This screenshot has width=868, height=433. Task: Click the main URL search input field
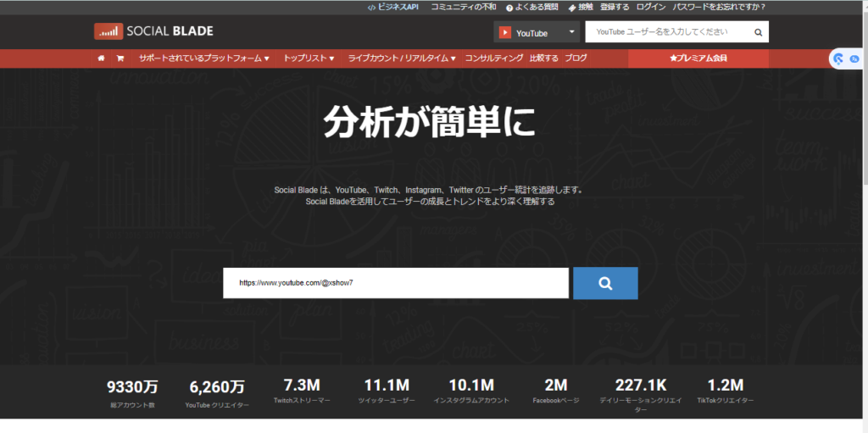pos(395,283)
